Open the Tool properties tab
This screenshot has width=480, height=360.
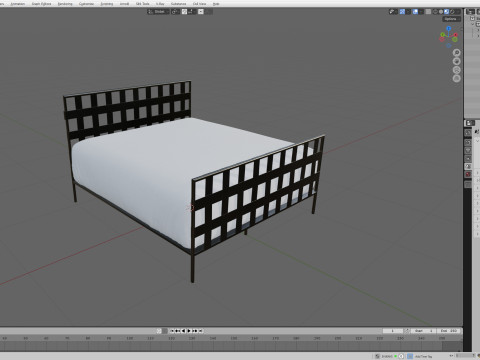[468, 132]
